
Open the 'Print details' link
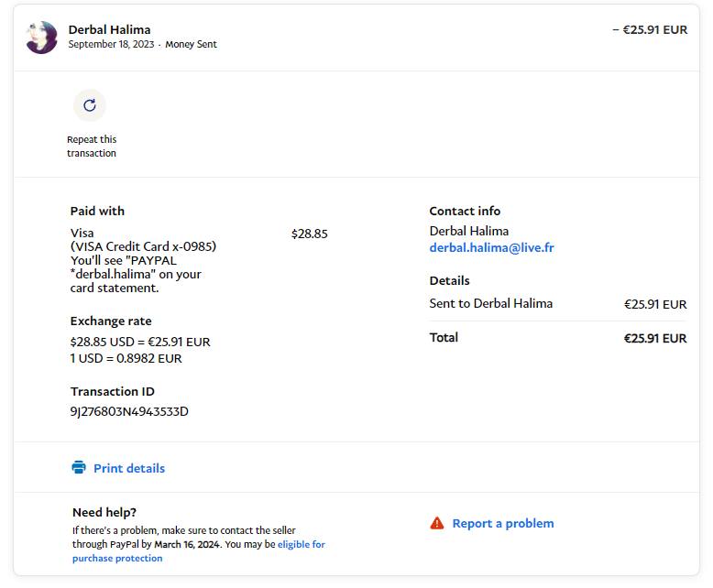pyautogui.click(x=129, y=468)
